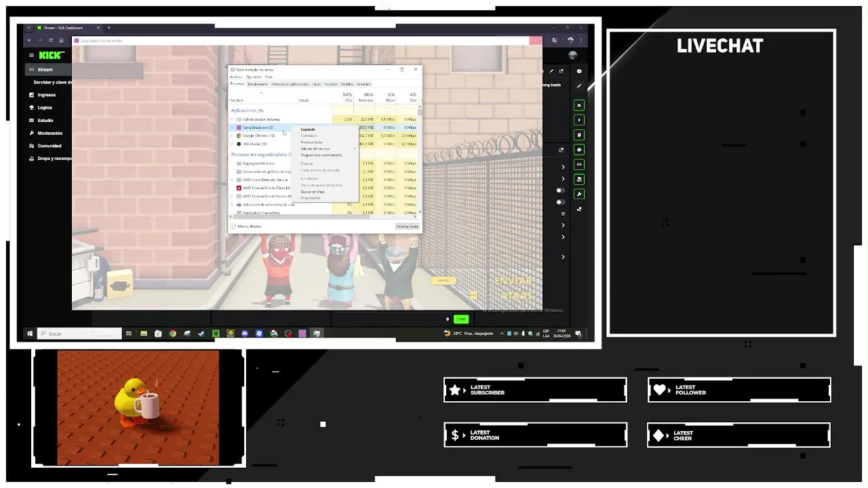The image size is (868, 488).
Task: Open the Windows notification center
Action: pyautogui.click(x=578, y=333)
